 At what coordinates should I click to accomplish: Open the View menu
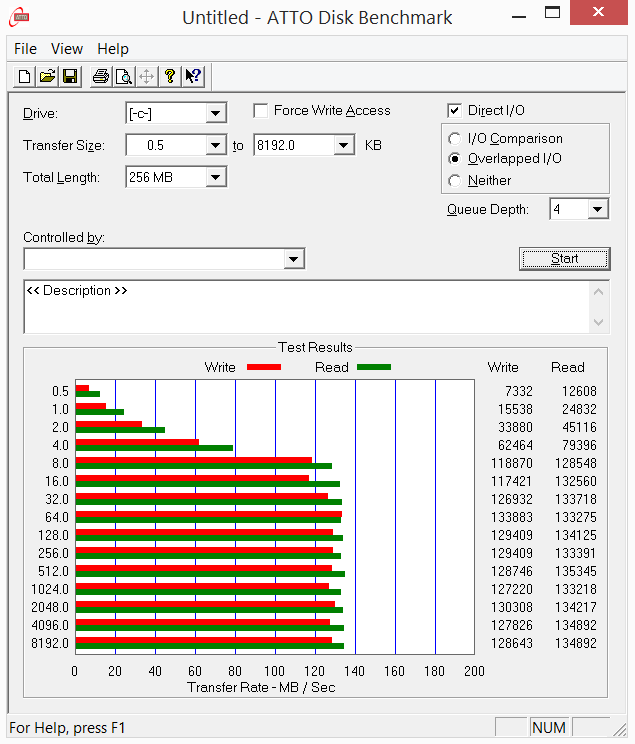(67, 49)
